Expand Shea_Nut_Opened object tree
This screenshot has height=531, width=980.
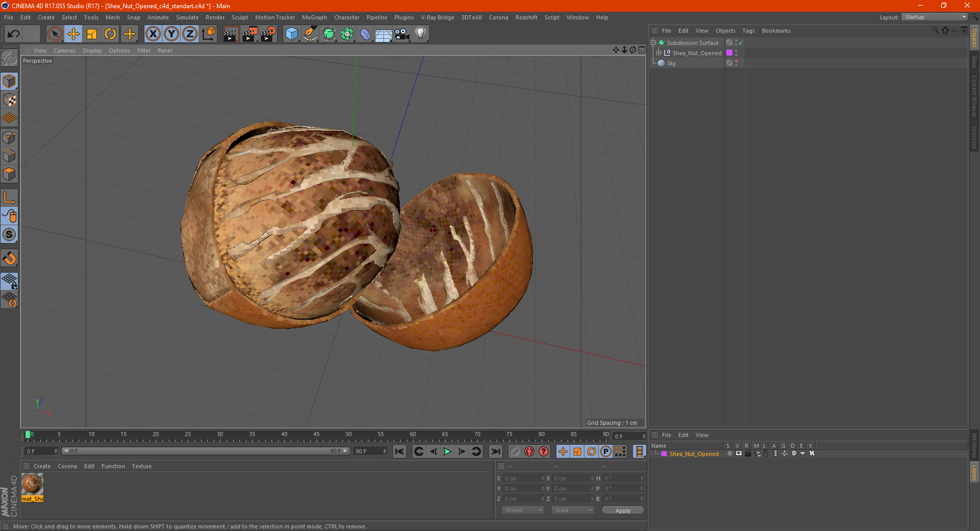click(659, 53)
